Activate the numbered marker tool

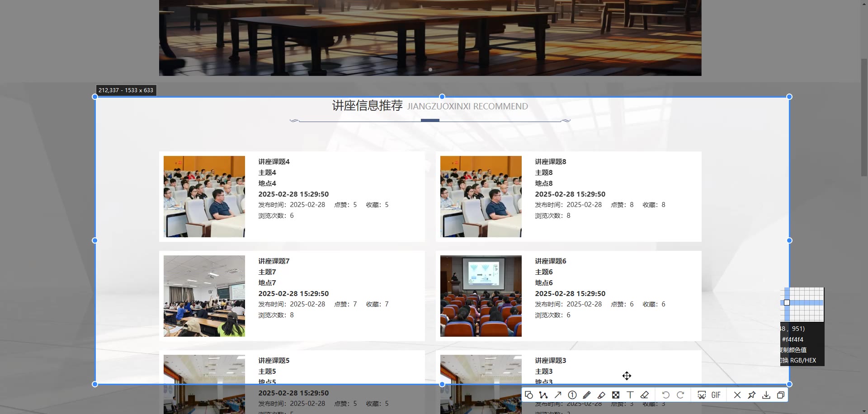click(572, 395)
